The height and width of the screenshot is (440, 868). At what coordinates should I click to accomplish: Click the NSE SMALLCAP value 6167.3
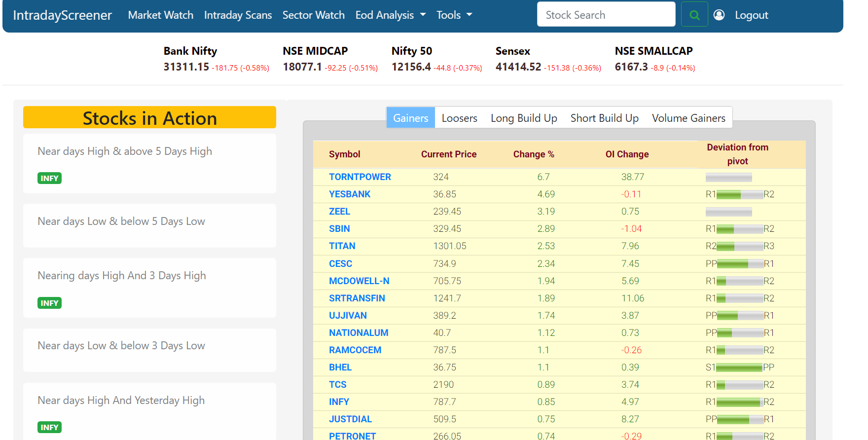[631, 67]
